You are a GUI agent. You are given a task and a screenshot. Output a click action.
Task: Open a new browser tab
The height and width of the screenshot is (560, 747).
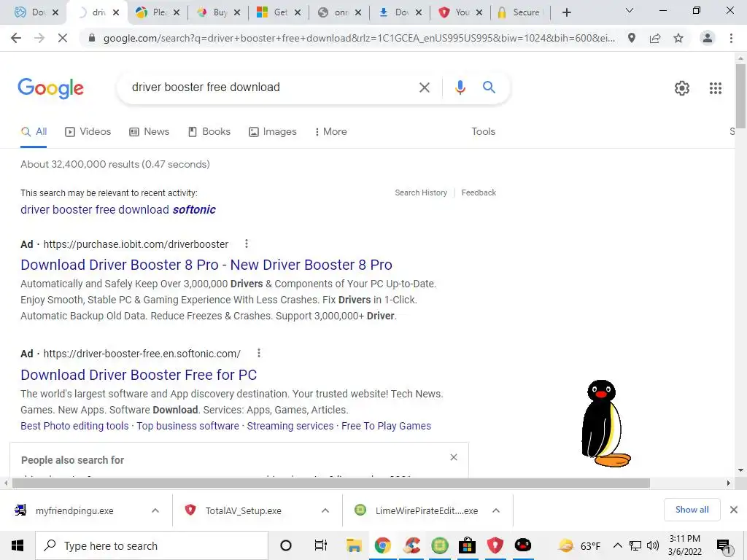point(566,12)
